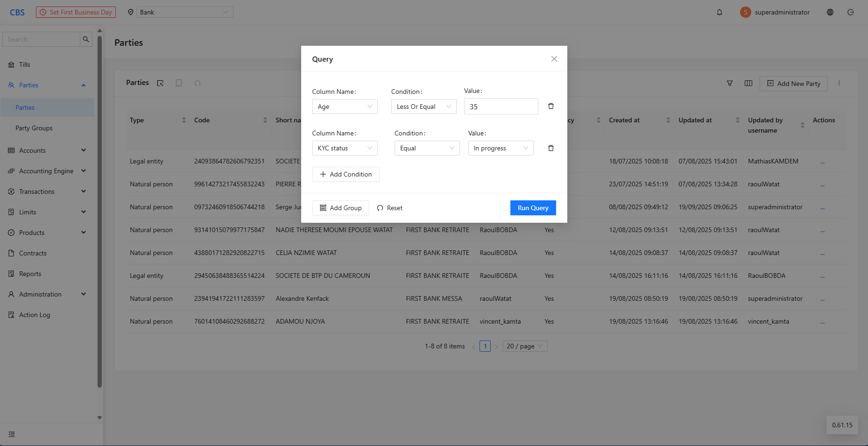Screen dimensions: 868x446
Task: Click Add Condition button
Action: 346,174
